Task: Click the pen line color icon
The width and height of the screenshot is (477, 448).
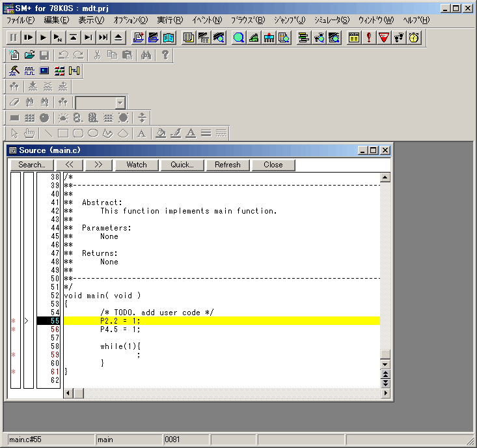Action: (x=176, y=133)
